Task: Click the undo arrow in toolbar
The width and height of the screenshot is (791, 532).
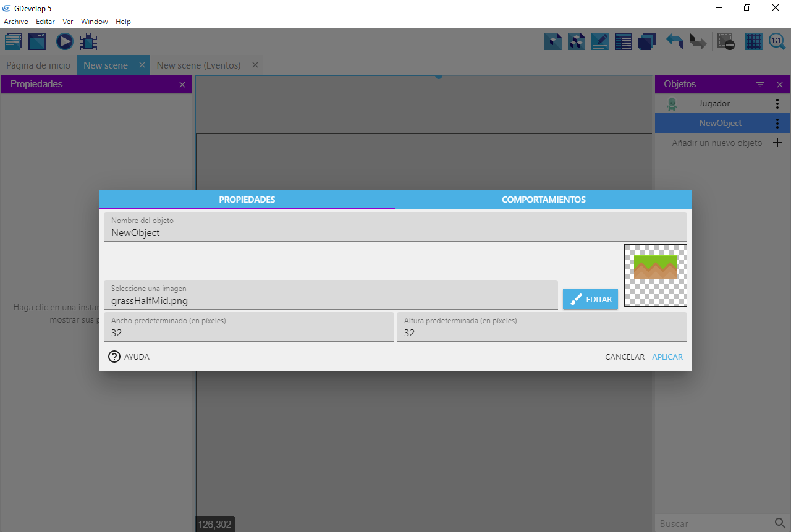Action: (674, 42)
